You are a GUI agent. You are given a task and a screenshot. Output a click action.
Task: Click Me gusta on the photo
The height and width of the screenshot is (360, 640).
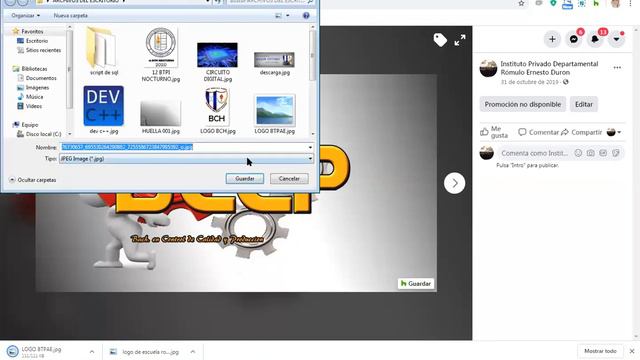click(494, 132)
